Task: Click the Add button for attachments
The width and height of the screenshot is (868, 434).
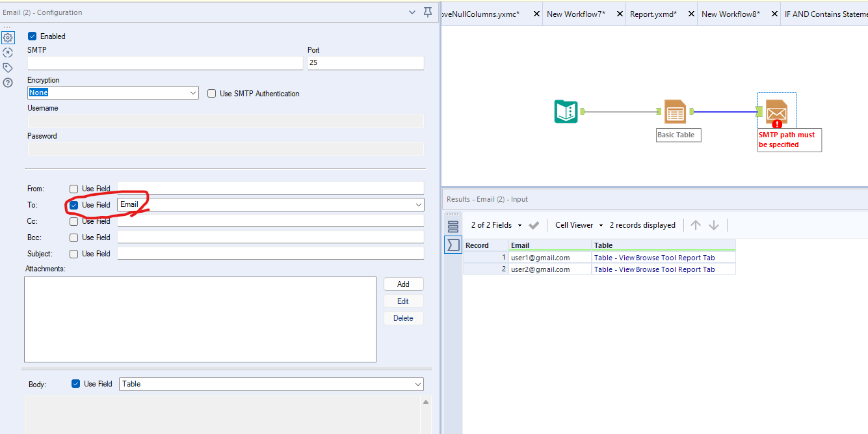Action: point(403,284)
